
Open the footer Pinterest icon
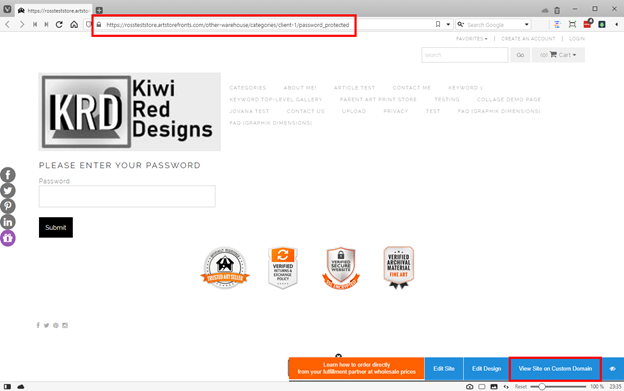(56, 325)
